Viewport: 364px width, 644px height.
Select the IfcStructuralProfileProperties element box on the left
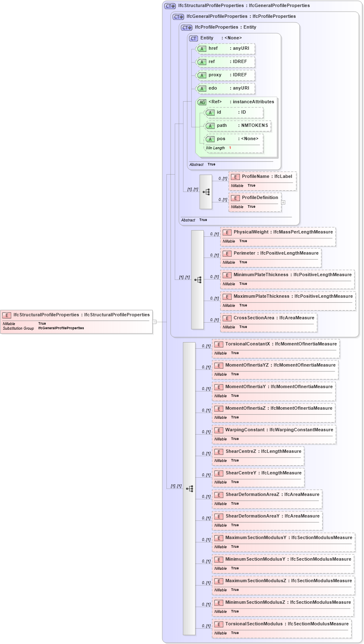click(77, 321)
